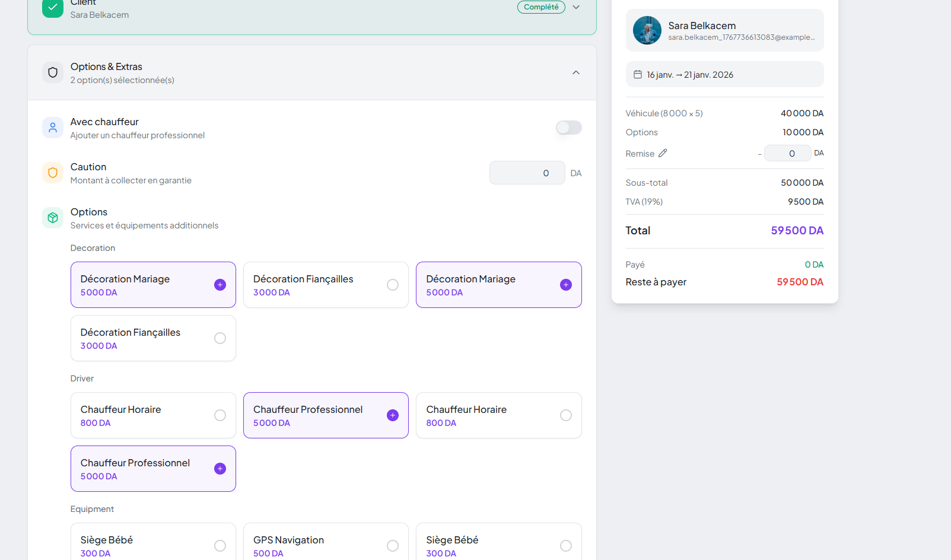
Task: Click the green checkmark icon beside Client
Action: point(53,8)
